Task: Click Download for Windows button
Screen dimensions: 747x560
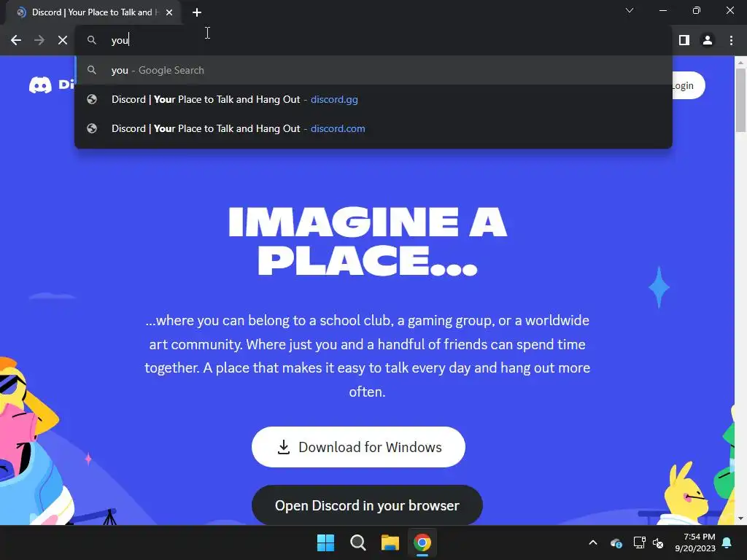Action: pyautogui.click(x=358, y=447)
